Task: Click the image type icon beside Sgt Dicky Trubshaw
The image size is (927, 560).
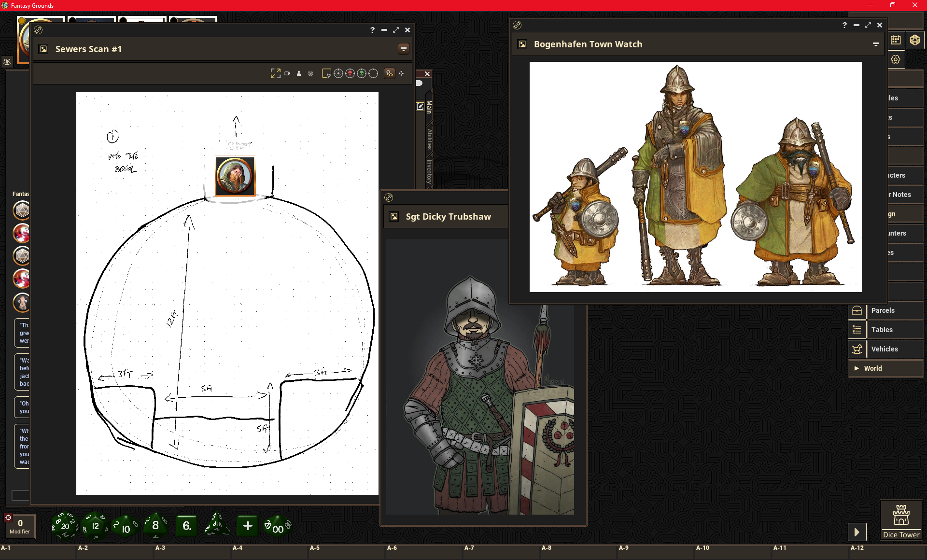Action: point(394,216)
